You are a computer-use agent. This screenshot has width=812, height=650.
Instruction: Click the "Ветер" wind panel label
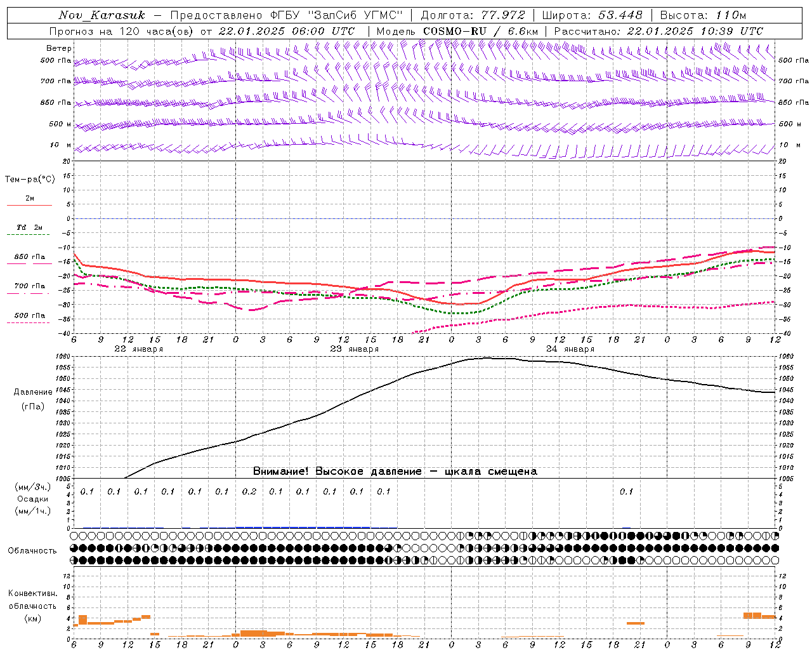coord(59,48)
